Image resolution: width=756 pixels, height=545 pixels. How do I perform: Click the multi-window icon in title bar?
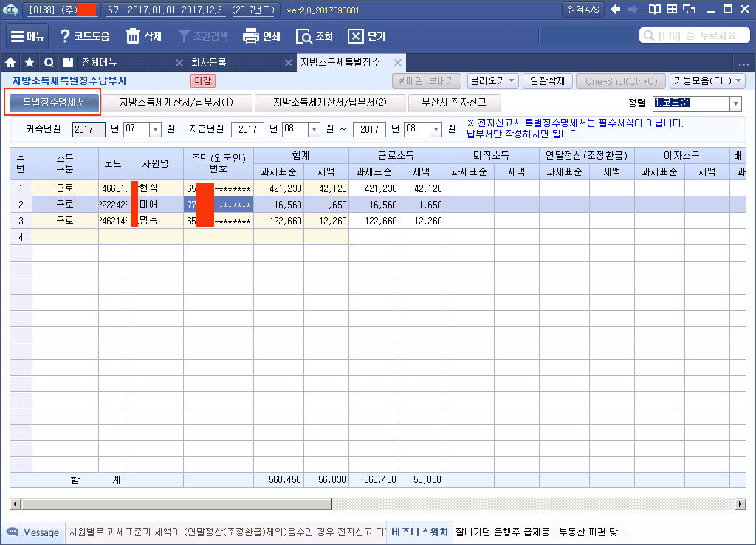point(689,9)
